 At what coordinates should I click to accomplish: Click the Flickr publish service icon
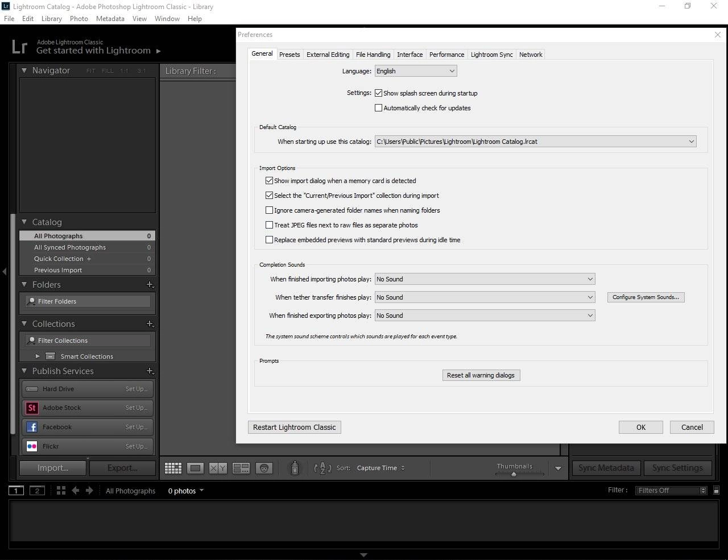click(32, 446)
